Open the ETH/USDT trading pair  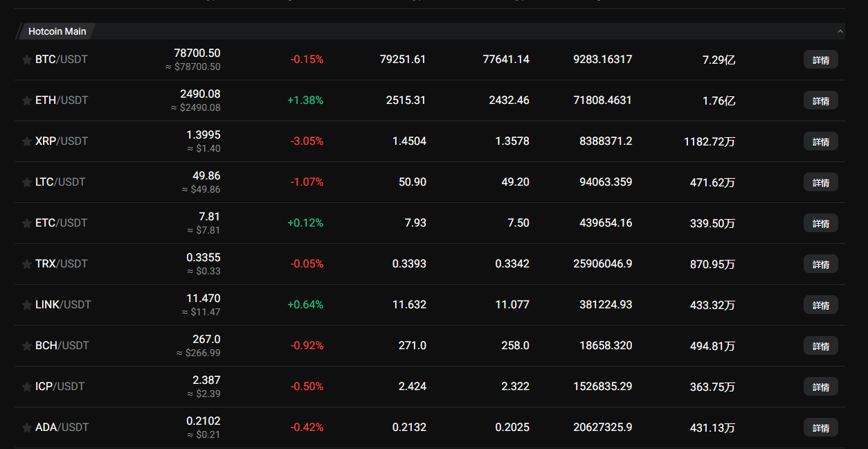click(62, 100)
